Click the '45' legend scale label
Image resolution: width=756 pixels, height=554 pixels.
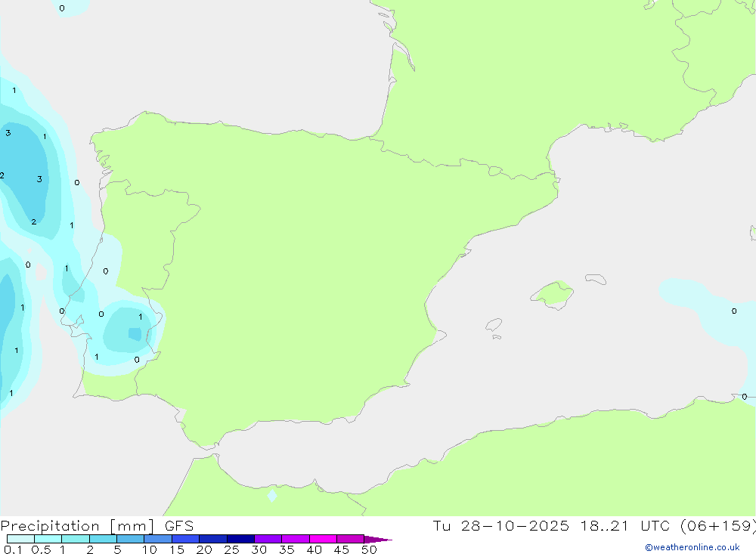[x=342, y=549]
